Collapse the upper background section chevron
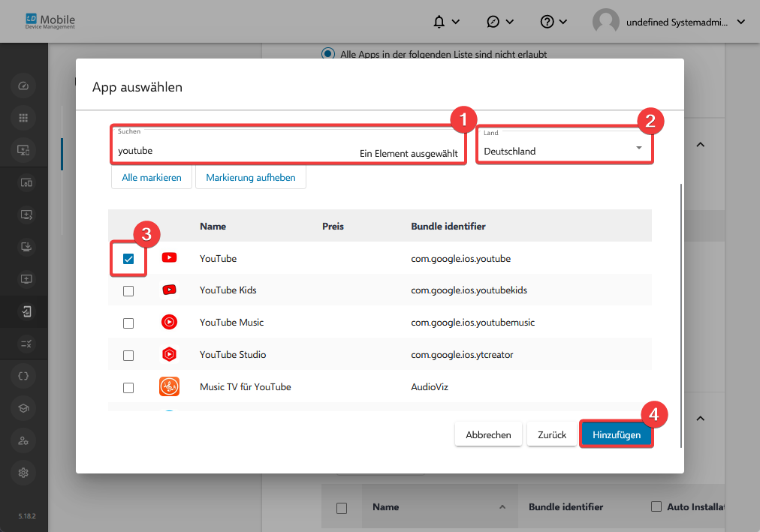 [701, 145]
